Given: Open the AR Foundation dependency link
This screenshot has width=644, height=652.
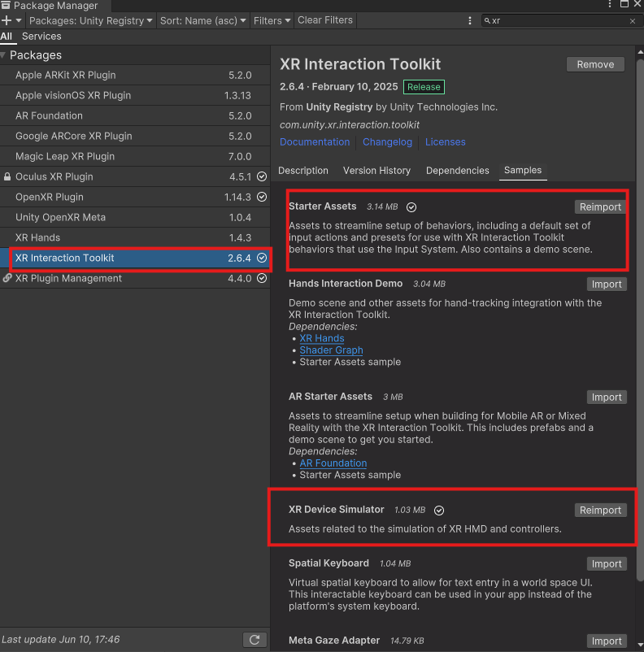Looking at the screenshot, I should pyautogui.click(x=333, y=463).
